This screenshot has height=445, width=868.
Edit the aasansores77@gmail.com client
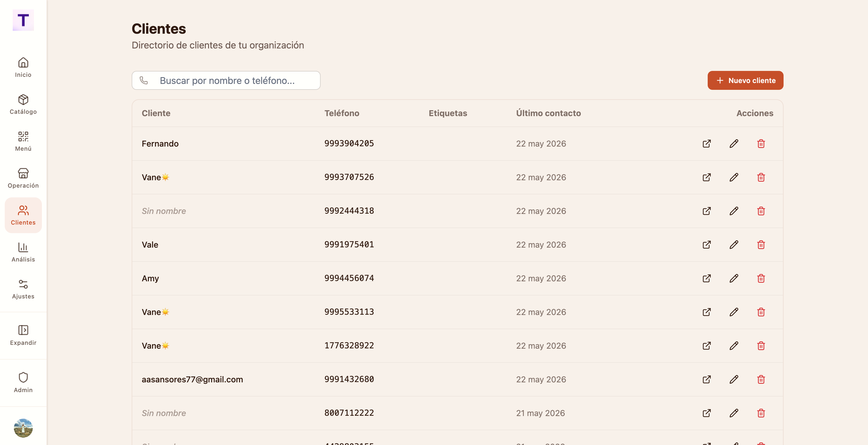(734, 380)
